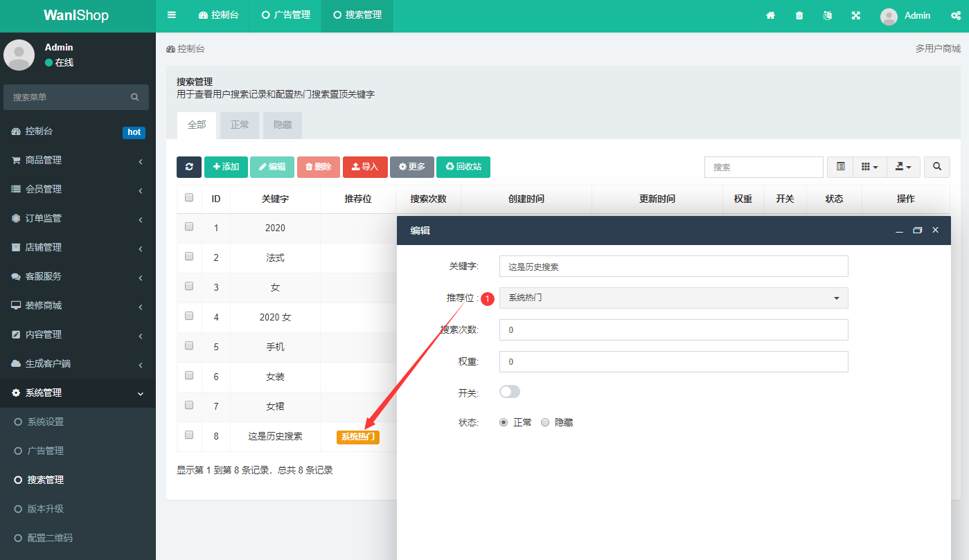Screen dimensions: 969x560
Task: Click the hamburger menu toggle icon
Action: tap(172, 15)
